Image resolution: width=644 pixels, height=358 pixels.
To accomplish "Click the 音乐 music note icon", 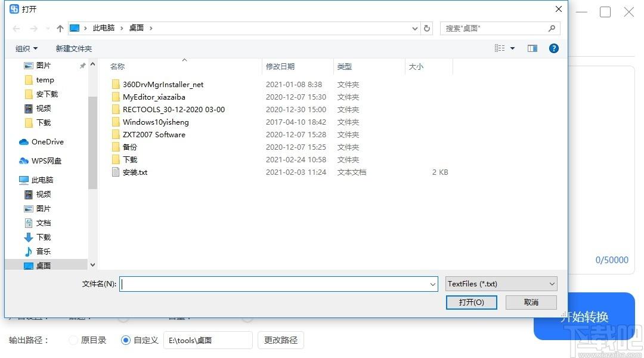I will click(28, 252).
